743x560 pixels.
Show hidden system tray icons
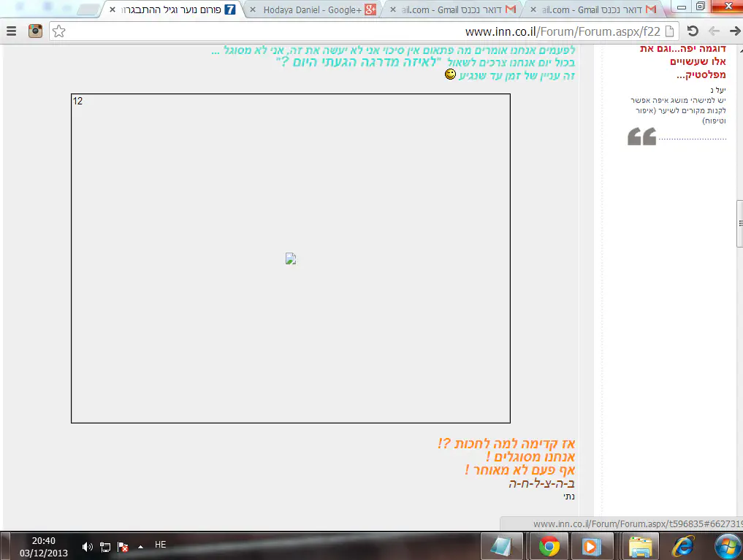coord(140,545)
